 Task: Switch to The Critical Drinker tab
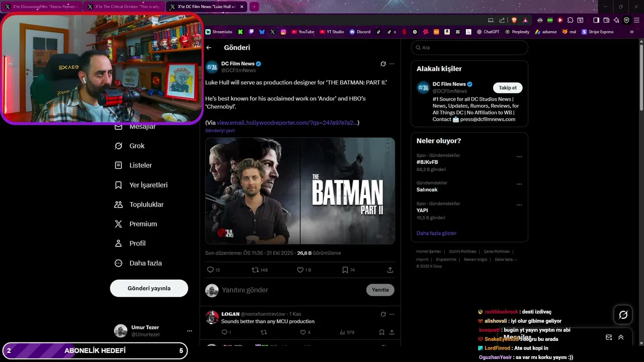(x=124, y=7)
